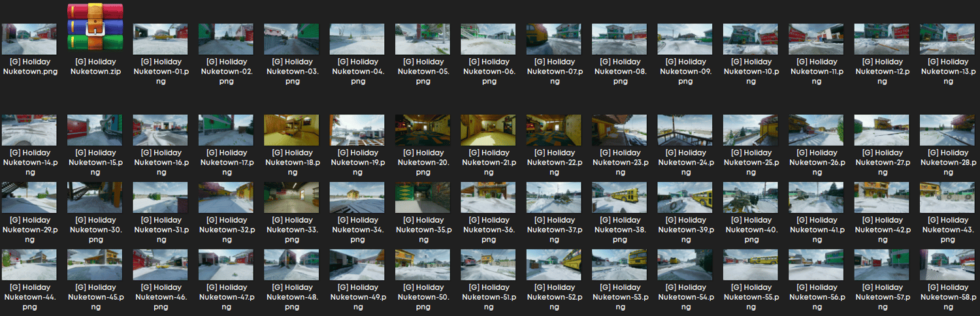The image size is (980, 316).
Task: Select thumbnail of Holiday Nuketown-43.png
Action: tap(947, 197)
